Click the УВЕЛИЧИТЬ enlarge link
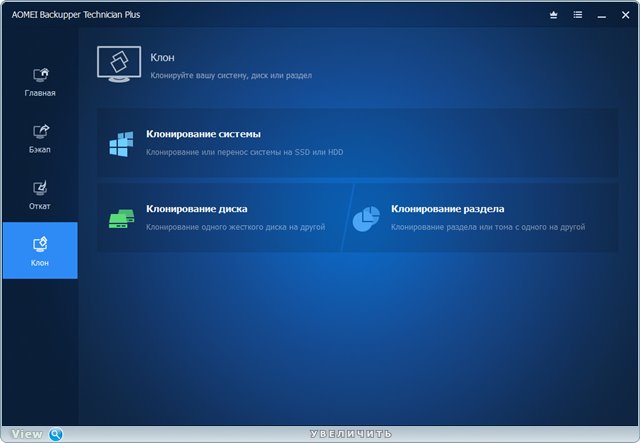The height and width of the screenshot is (443, 640). (x=351, y=434)
